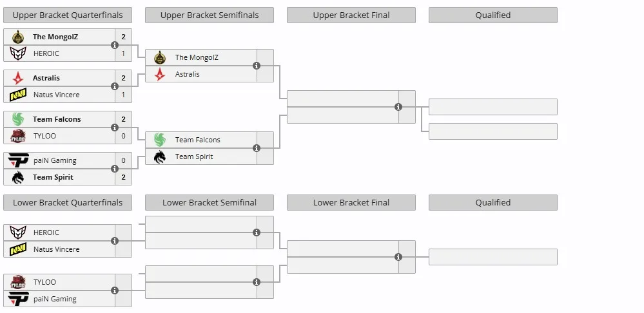Click the empty lower bracket Qualified slot
The image size is (644, 313).
coord(493,257)
